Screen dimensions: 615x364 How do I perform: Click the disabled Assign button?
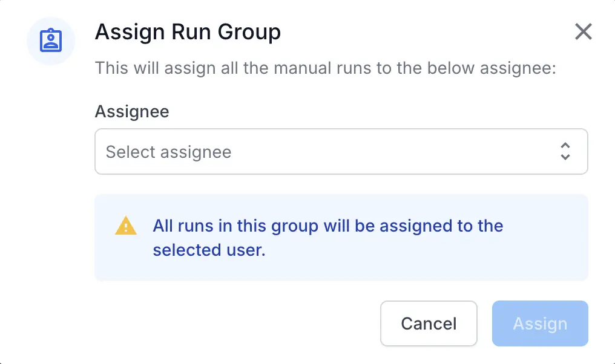[x=539, y=323]
